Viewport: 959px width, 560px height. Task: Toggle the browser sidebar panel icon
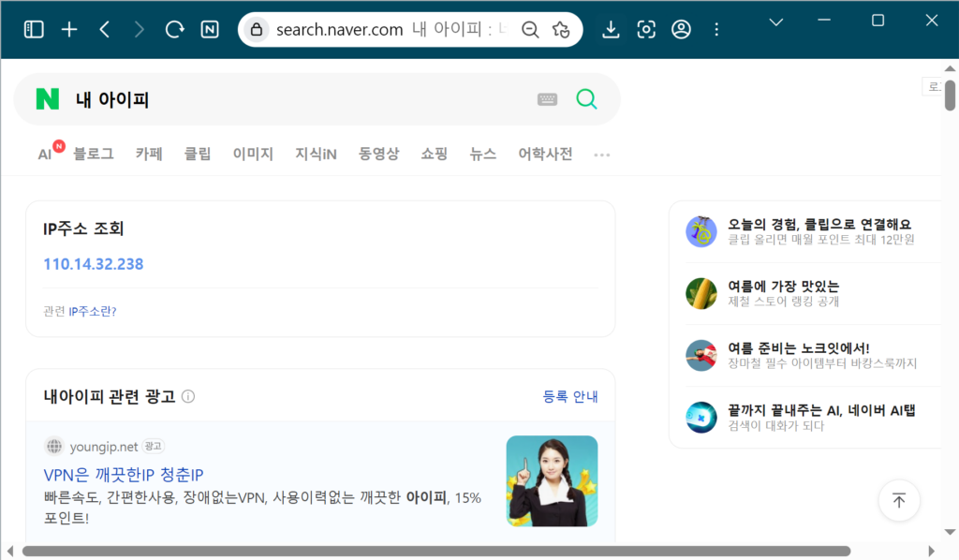tap(34, 29)
